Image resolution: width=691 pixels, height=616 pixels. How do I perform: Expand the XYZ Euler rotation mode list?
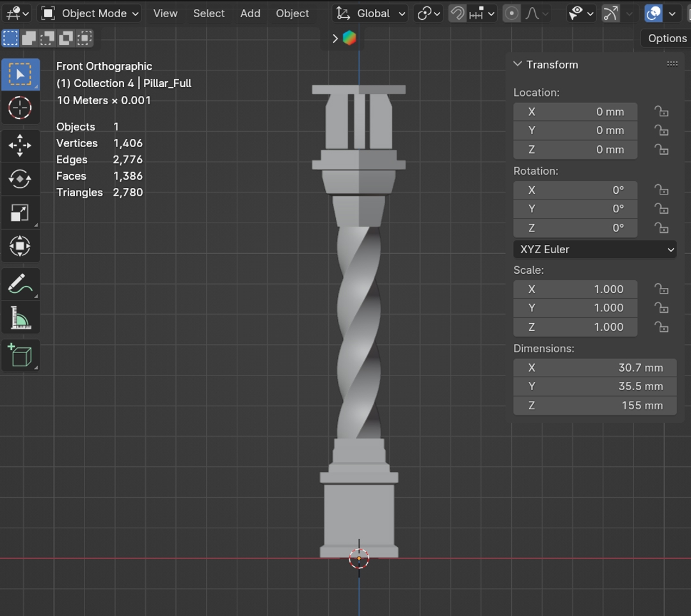point(594,249)
